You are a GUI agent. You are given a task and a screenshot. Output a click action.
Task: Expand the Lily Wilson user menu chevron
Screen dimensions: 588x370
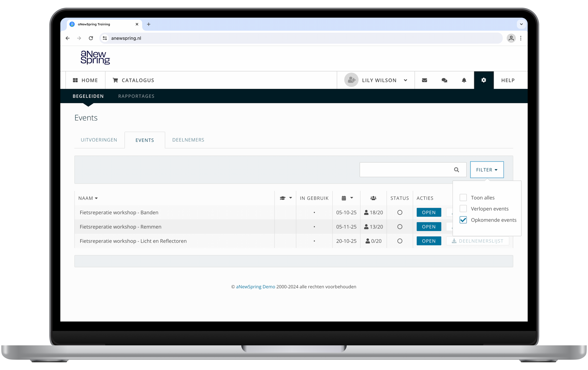pyautogui.click(x=405, y=80)
